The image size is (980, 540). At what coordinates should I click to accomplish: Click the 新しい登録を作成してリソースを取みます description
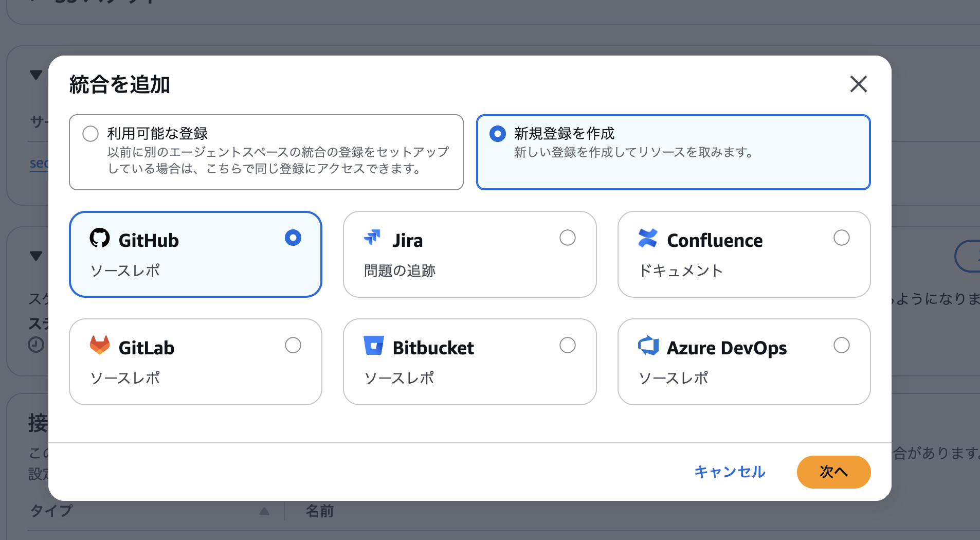coord(633,152)
